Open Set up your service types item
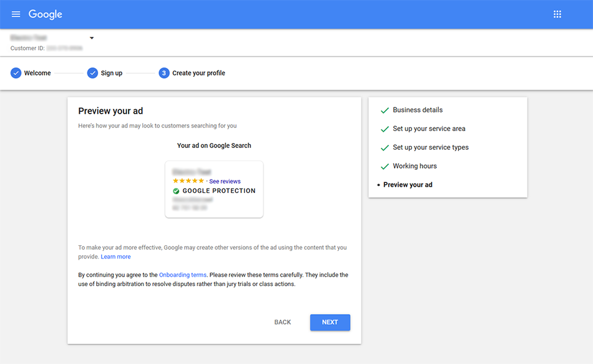Image resolution: width=593 pixels, height=364 pixels. [x=430, y=147]
